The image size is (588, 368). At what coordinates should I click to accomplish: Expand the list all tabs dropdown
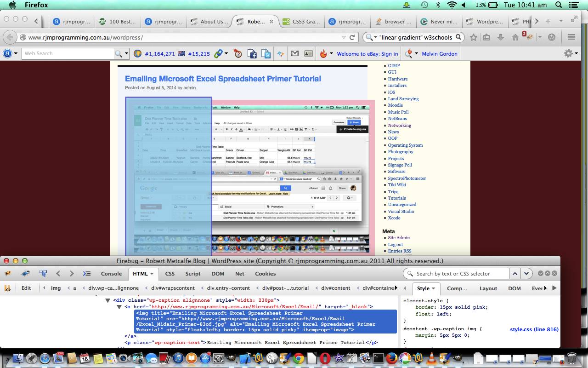(561, 21)
